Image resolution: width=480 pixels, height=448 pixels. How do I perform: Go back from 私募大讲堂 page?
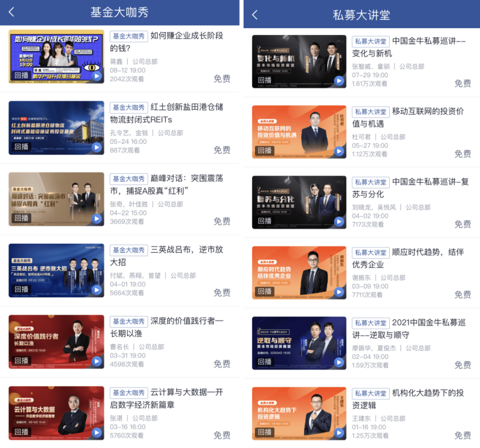(x=255, y=15)
